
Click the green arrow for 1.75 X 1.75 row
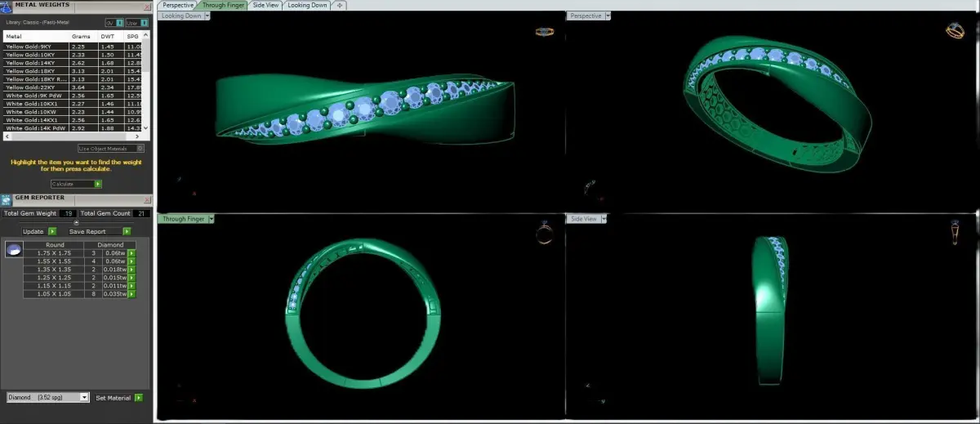pyautogui.click(x=131, y=253)
